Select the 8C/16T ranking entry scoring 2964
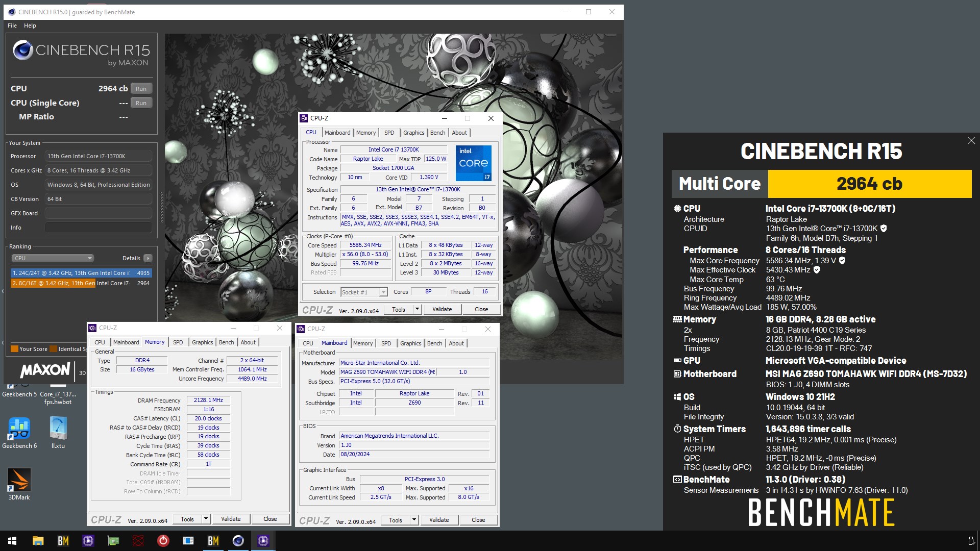The image size is (980, 551). click(x=81, y=283)
